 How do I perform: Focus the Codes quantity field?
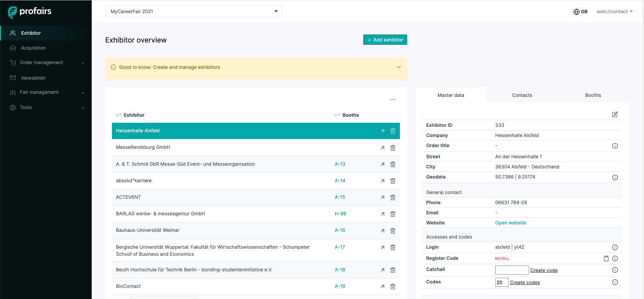tap(502, 282)
